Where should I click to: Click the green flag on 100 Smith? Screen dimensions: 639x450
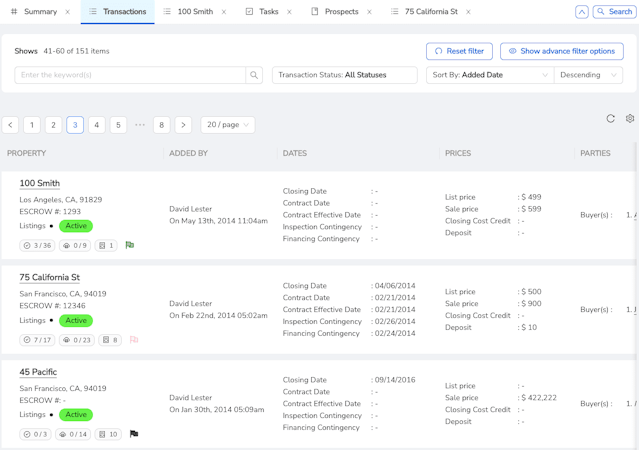click(130, 245)
